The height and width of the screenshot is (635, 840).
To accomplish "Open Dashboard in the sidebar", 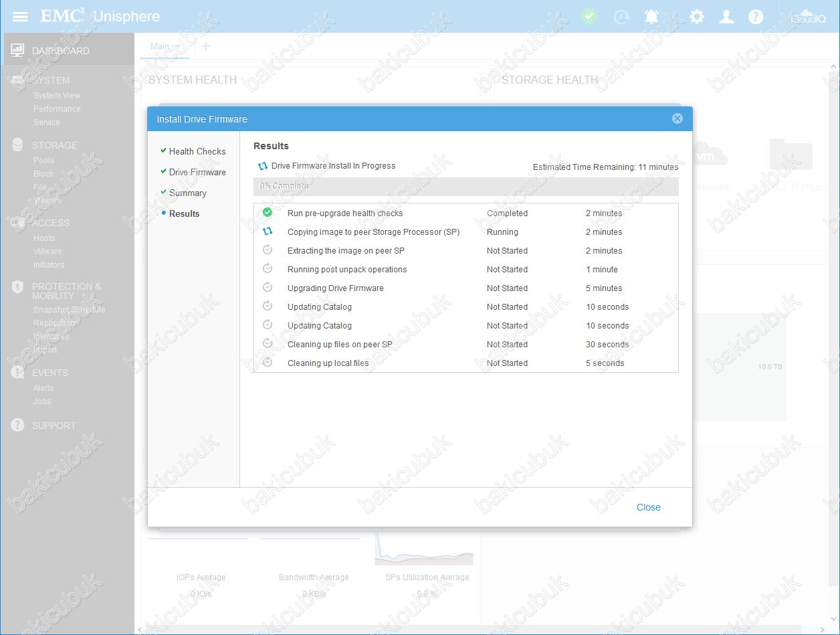I will coord(60,51).
